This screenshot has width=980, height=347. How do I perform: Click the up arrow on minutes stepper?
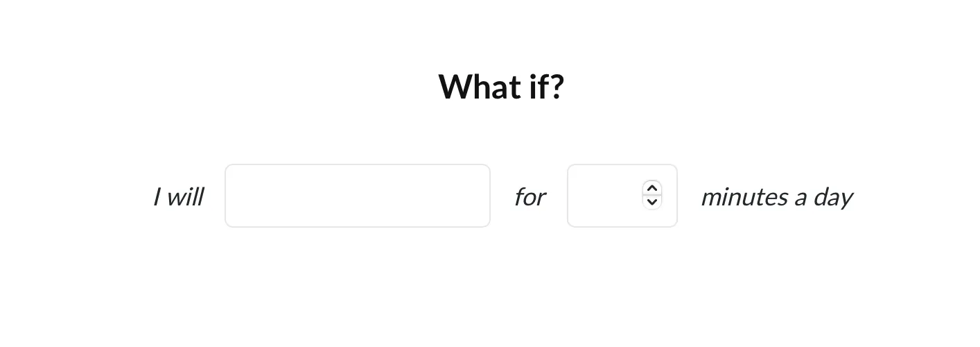click(651, 189)
